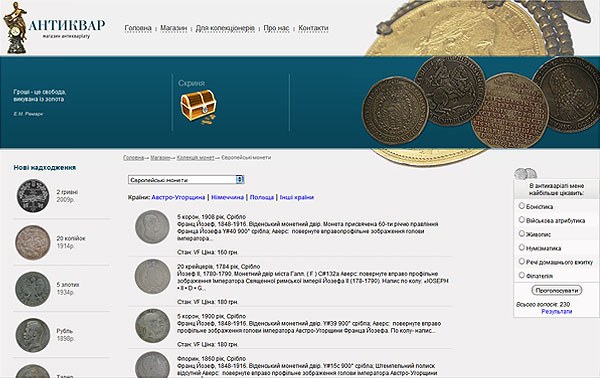Go to Для колекціонерів menu page
This screenshot has height=378, width=600.
pos(225,28)
